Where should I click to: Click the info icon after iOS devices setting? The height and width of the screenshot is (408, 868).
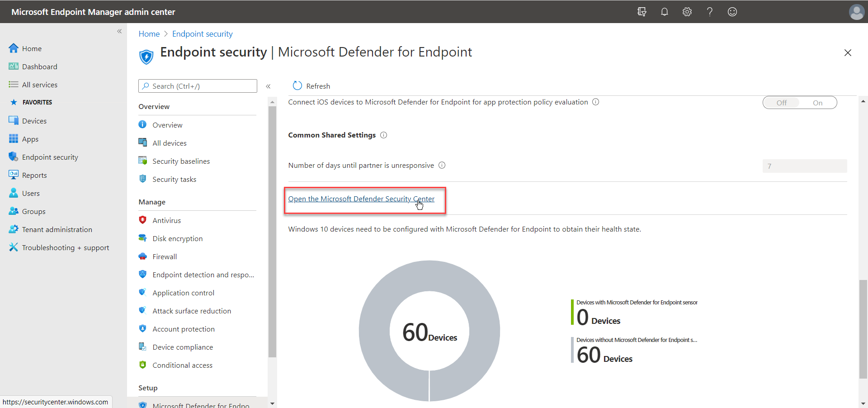click(596, 102)
